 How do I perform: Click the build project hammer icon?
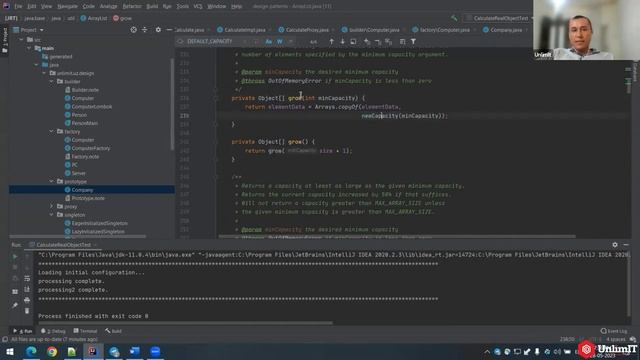click(x=454, y=18)
